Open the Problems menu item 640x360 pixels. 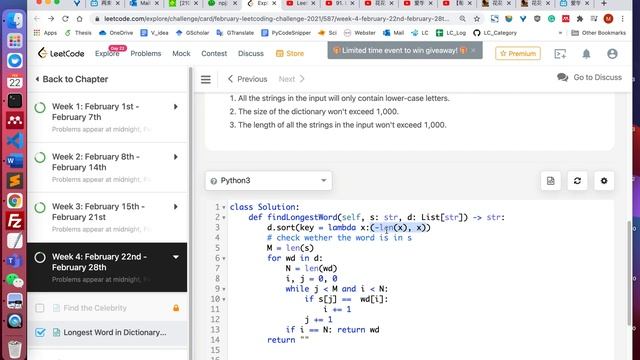[x=146, y=53]
